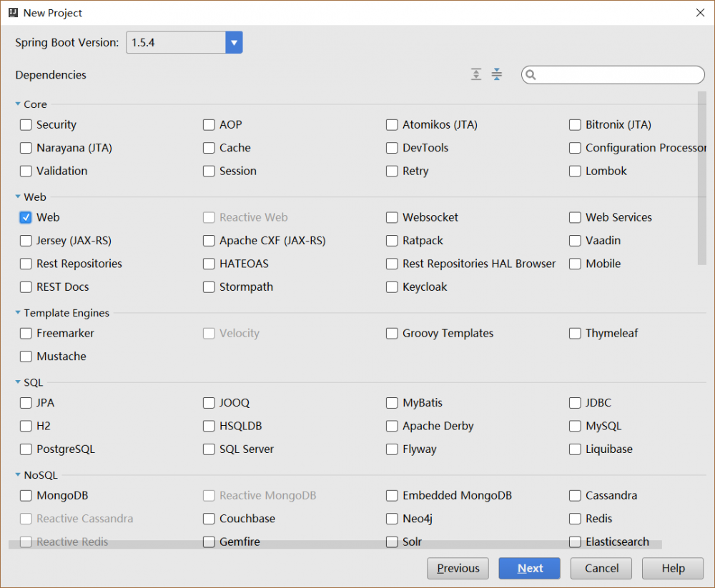This screenshot has height=588, width=715.
Task: Enable the Redis dependency
Action: coord(575,519)
